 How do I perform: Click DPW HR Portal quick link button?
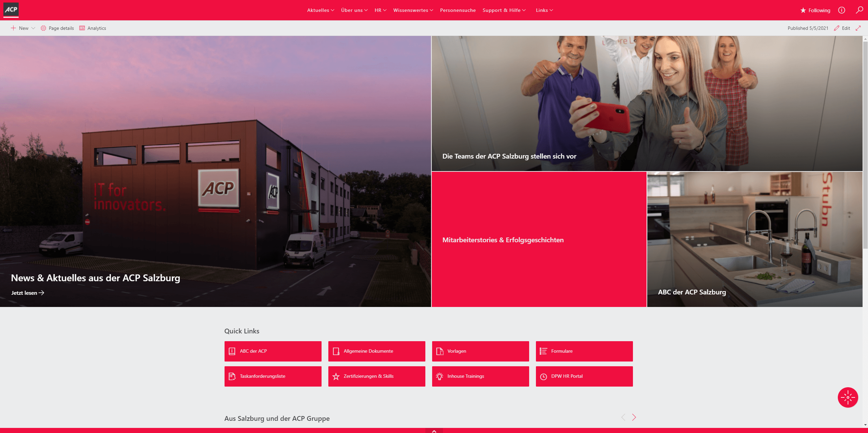pos(583,376)
